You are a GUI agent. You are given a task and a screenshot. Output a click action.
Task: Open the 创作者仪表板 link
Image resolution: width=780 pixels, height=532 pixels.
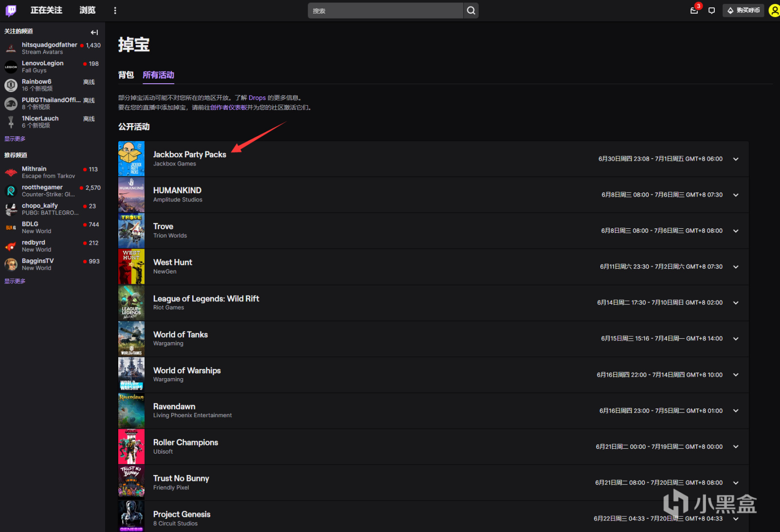[x=229, y=108]
